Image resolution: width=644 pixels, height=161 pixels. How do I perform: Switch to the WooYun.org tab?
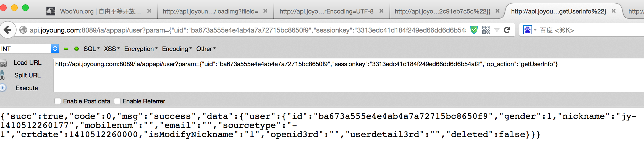point(100,11)
